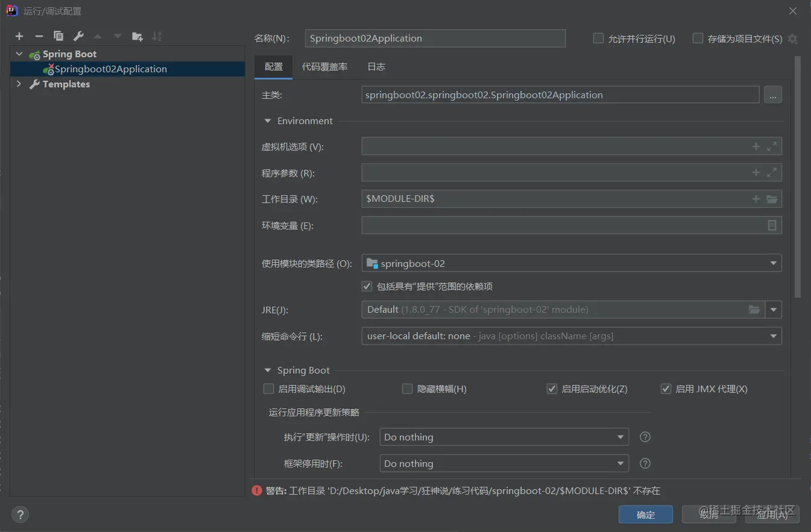This screenshot has height=532, width=811.
Task: Open the 使用模块的类路径 dropdown
Action: tap(572, 263)
